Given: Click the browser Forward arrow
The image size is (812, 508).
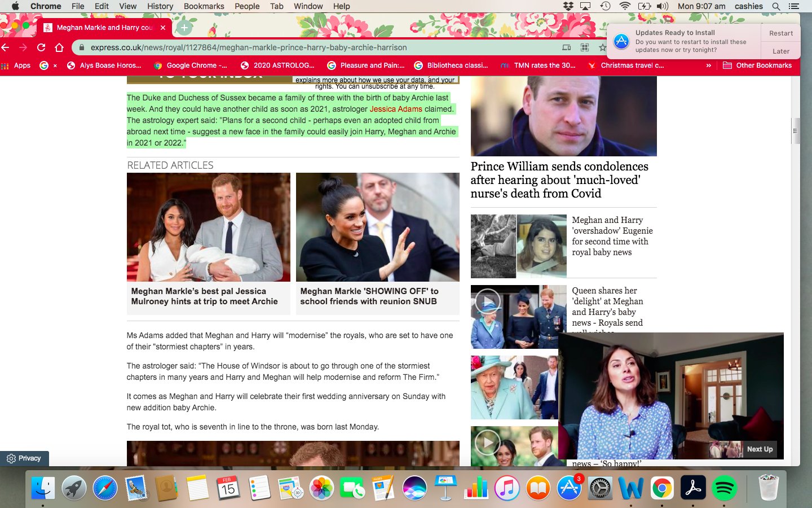Looking at the screenshot, I should pos(23,47).
